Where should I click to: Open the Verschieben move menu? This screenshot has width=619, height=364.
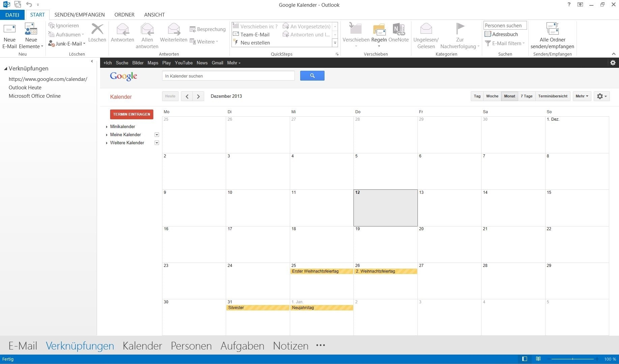pos(356,35)
